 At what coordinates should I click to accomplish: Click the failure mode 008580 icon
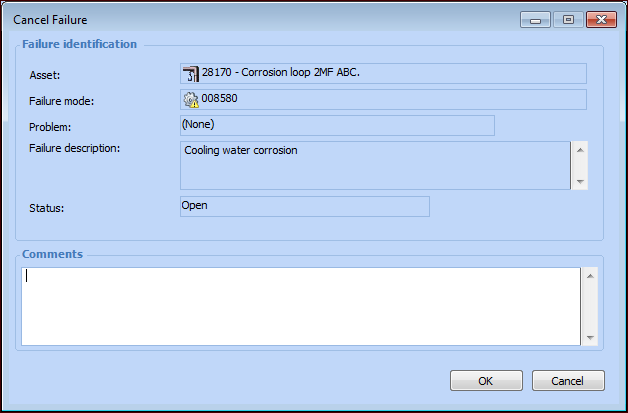pos(190,99)
